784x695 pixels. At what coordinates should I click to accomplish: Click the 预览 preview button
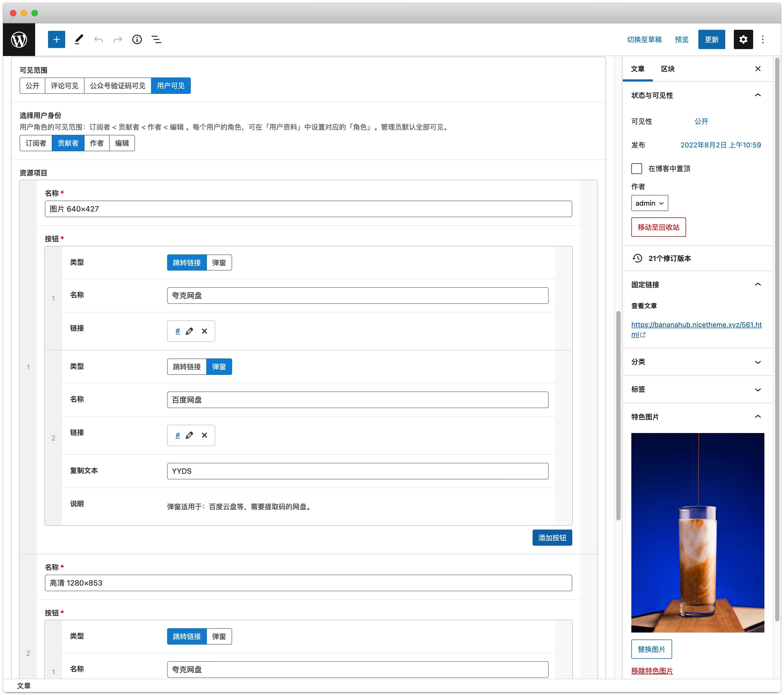(682, 40)
